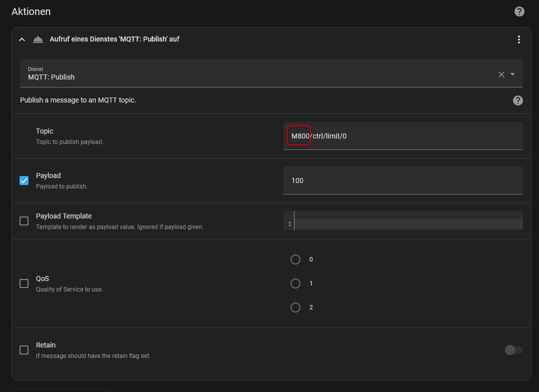Enable the Payload Template checkbox
Image resolution: width=539 pixels, height=392 pixels.
[x=23, y=220]
